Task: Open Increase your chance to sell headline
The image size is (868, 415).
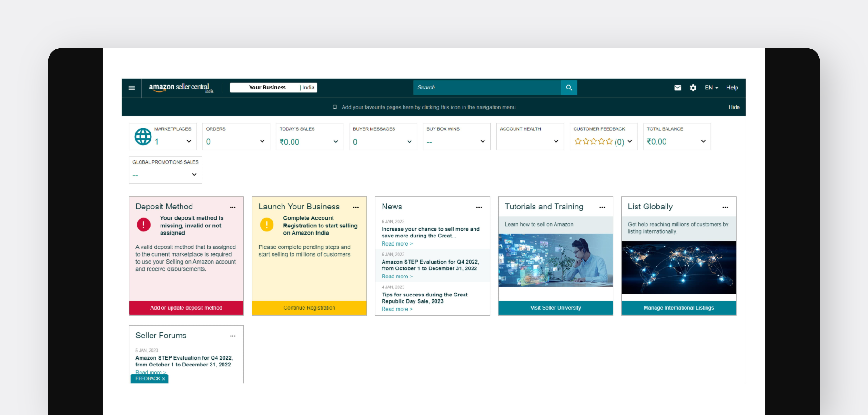Action: pyautogui.click(x=431, y=232)
